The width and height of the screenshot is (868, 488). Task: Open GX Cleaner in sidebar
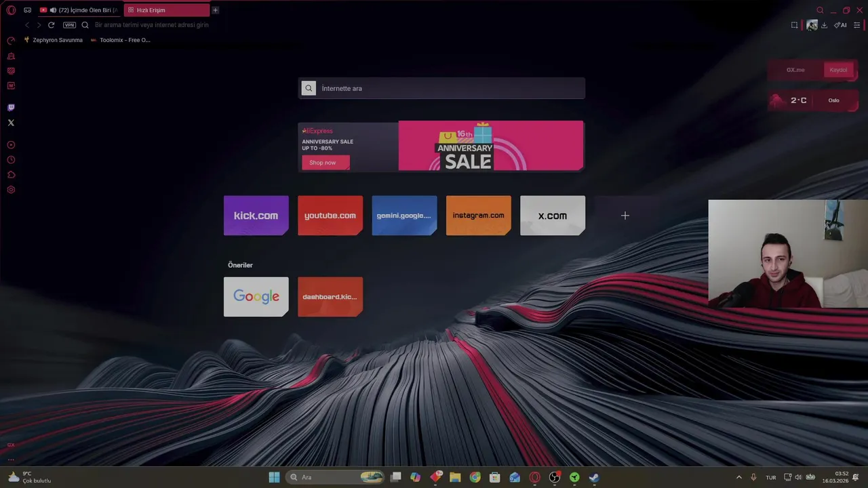click(11, 56)
